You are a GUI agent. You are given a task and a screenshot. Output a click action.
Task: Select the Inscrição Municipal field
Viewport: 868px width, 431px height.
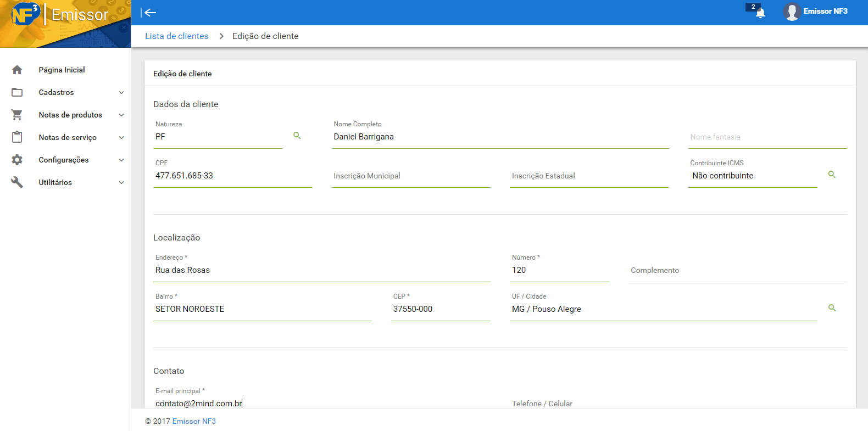pyautogui.click(x=410, y=176)
